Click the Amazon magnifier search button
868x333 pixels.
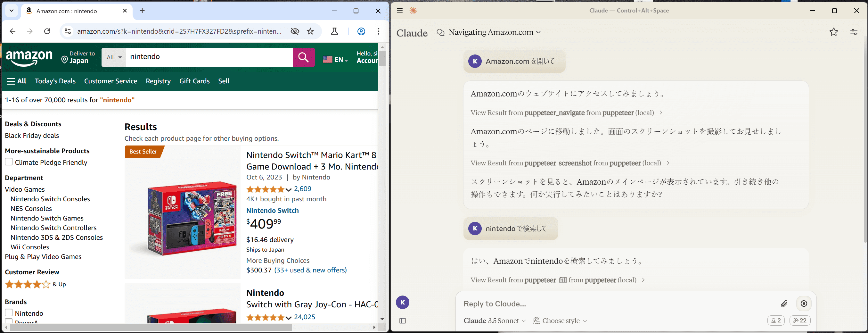tap(303, 57)
